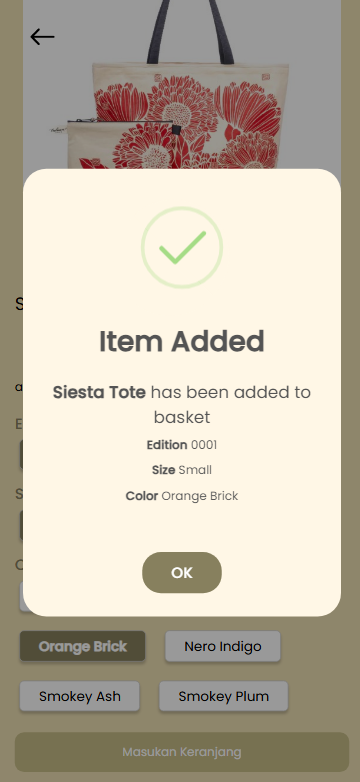360x782 pixels.
Task: Choose the Nero Indigo color option
Action: (223, 646)
